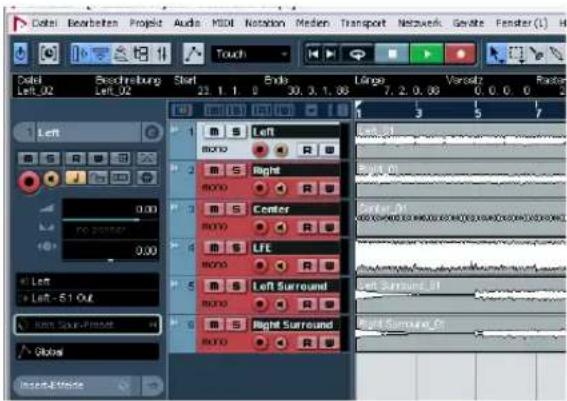Expand automation for Left Surround track
Screen dimensions: 567x401
(x=175, y=284)
